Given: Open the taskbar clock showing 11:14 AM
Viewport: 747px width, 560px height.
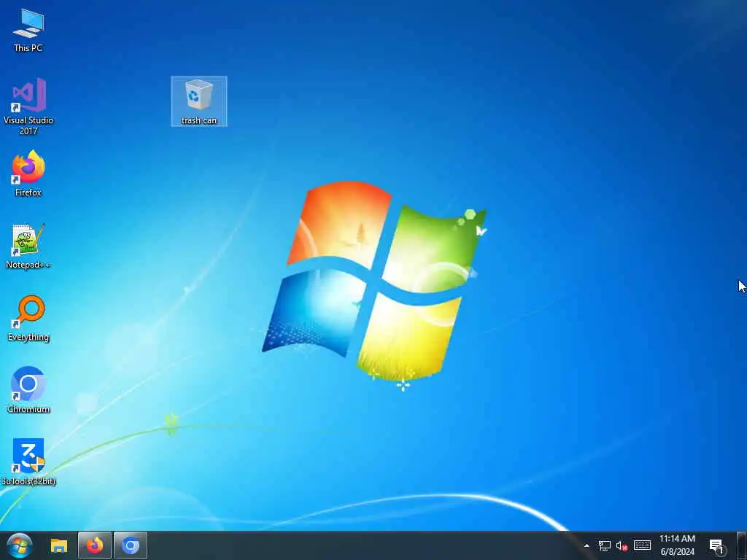Looking at the screenshot, I should point(677,545).
